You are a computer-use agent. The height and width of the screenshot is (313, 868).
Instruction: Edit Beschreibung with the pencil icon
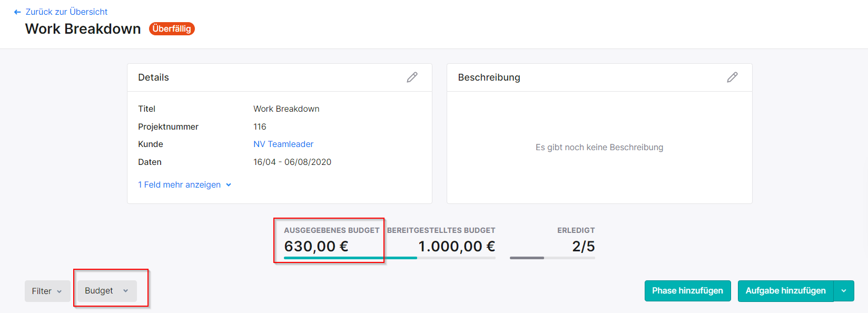click(x=732, y=77)
